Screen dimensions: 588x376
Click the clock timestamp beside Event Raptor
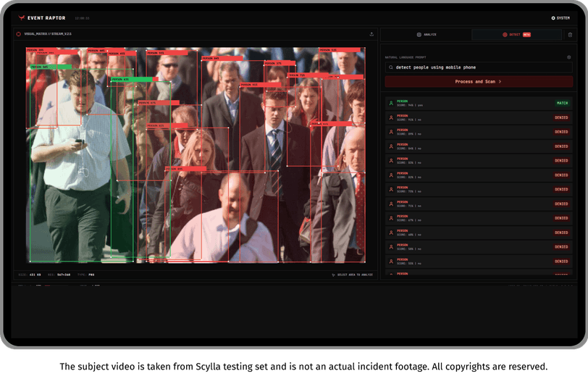point(82,18)
